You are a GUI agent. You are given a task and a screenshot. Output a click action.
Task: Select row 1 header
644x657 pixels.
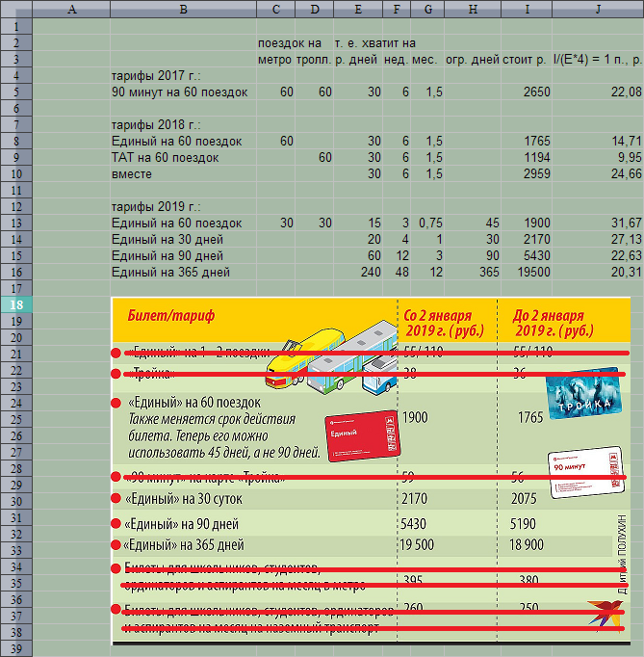[x=16, y=26]
